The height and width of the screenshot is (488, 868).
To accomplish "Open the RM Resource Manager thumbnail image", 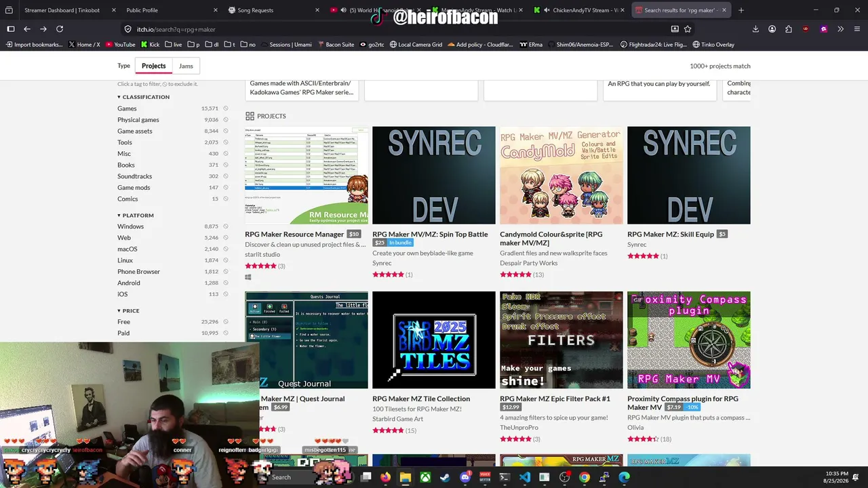I will pyautogui.click(x=307, y=175).
